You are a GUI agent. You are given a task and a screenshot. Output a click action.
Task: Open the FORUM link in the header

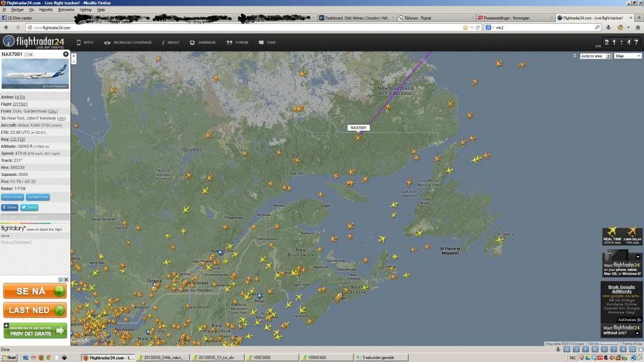point(237,42)
